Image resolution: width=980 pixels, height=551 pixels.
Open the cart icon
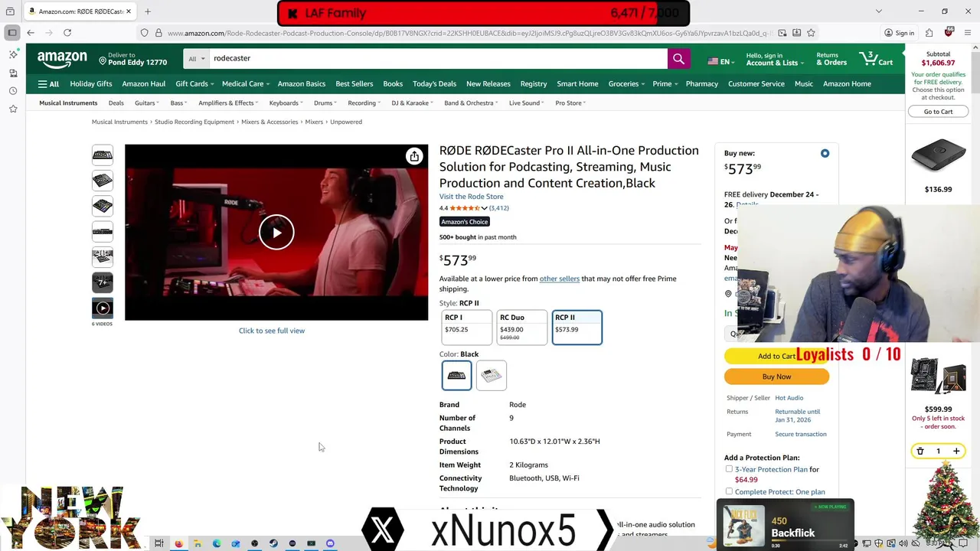pos(876,59)
